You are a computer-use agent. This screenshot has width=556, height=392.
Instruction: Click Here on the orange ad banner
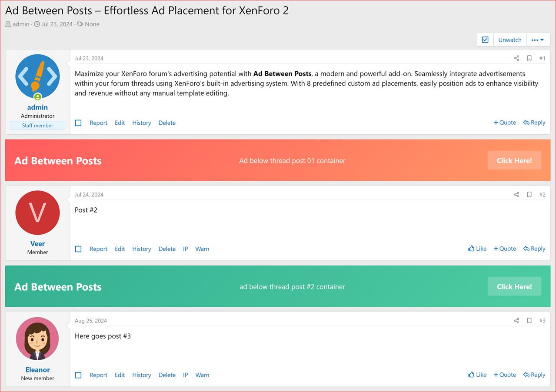point(514,160)
